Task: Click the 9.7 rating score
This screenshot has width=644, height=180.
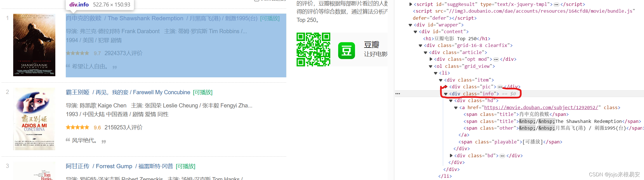Action: tap(97, 53)
